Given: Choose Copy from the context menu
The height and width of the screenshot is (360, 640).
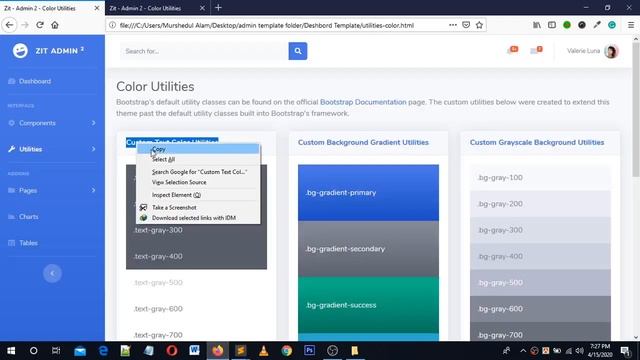Looking at the screenshot, I should pos(198,149).
